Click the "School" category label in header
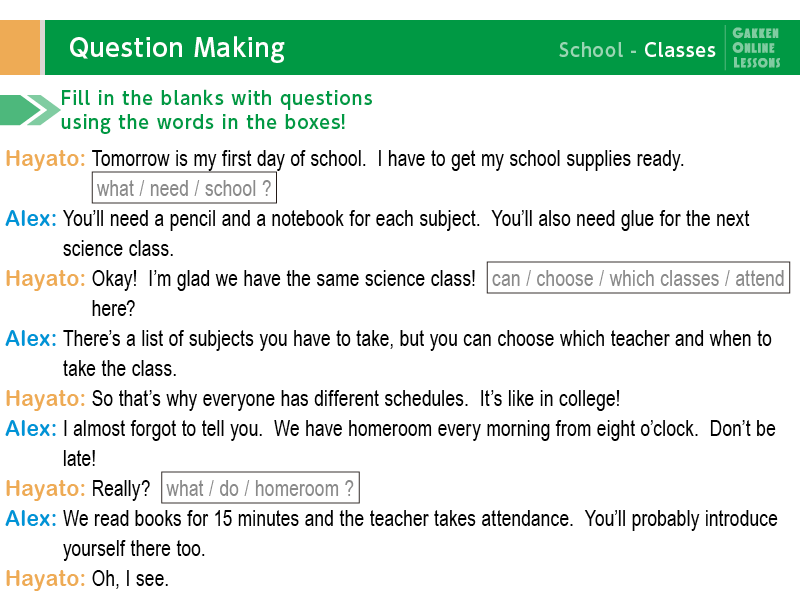Image resolution: width=800 pixels, height=600 pixels. point(591,50)
